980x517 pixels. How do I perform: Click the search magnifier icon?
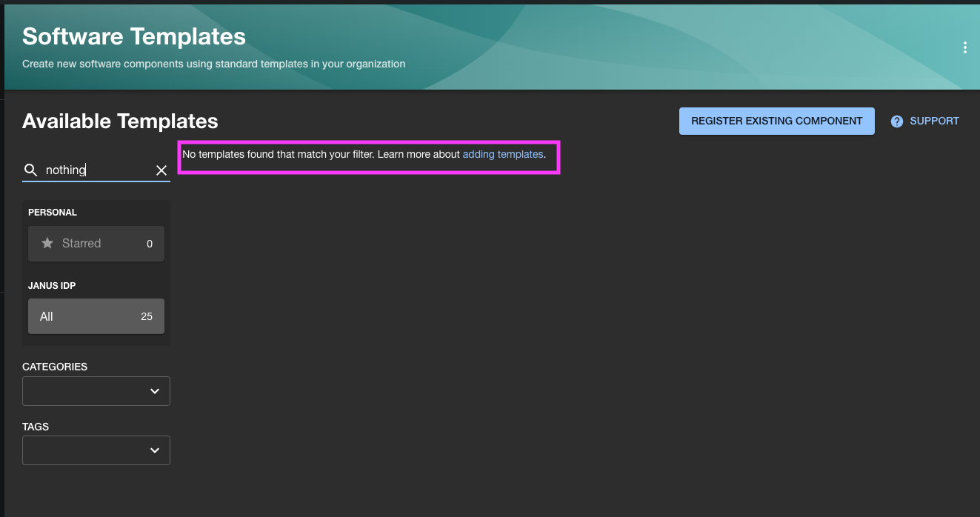pos(30,170)
